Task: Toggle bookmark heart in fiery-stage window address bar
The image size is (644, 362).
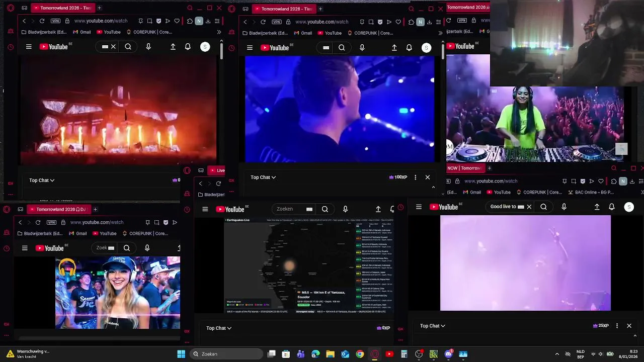Action: [x=177, y=21]
